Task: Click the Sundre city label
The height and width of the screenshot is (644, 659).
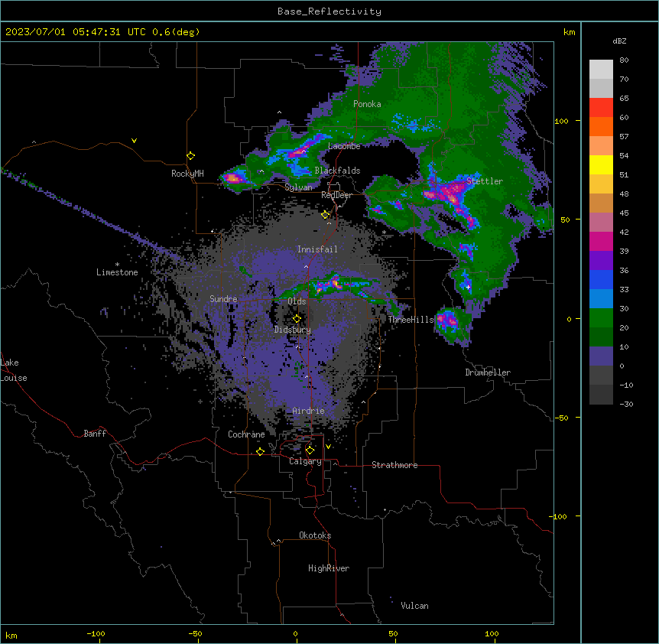Action: [223, 299]
